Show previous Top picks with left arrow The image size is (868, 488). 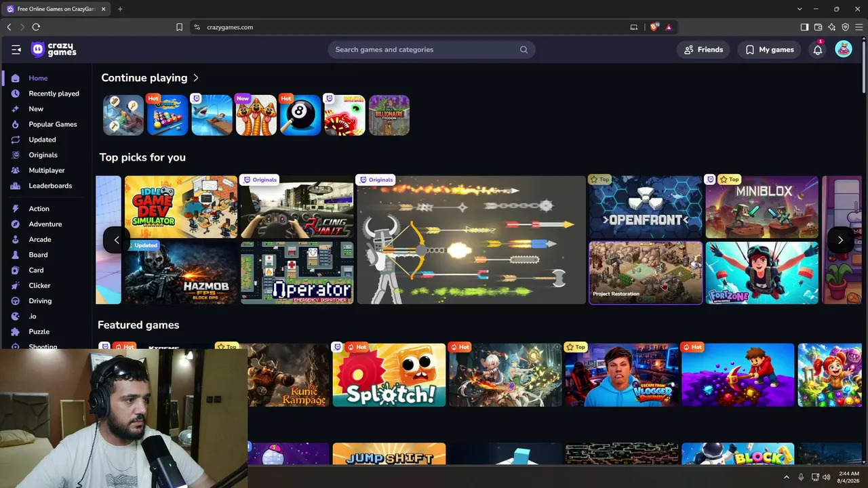[117, 240]
